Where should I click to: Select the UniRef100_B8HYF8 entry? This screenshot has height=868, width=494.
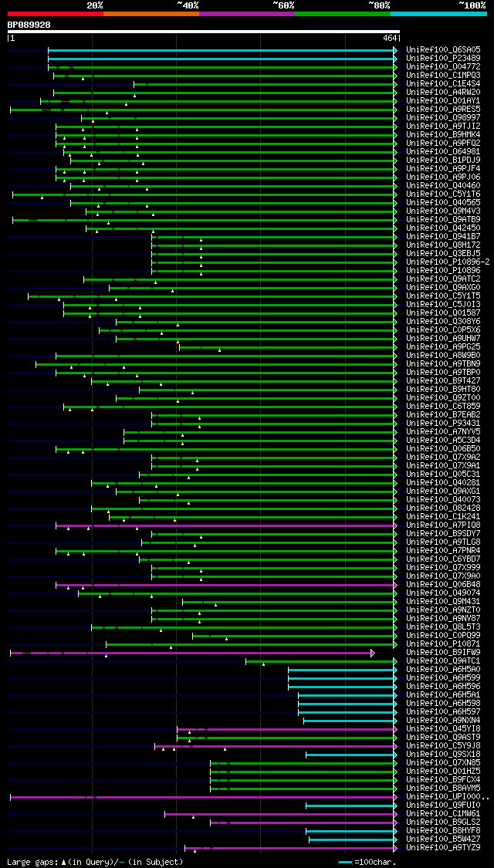click(x=443, y=830)
